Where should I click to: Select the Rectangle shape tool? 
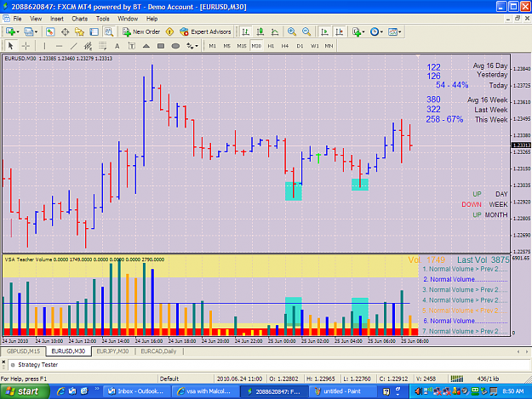[161, 46]
